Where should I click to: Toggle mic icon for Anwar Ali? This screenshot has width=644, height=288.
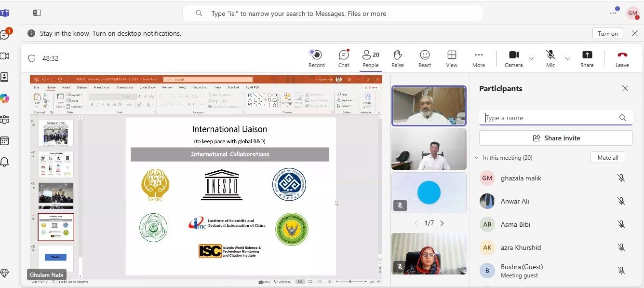tap(621, 201)
